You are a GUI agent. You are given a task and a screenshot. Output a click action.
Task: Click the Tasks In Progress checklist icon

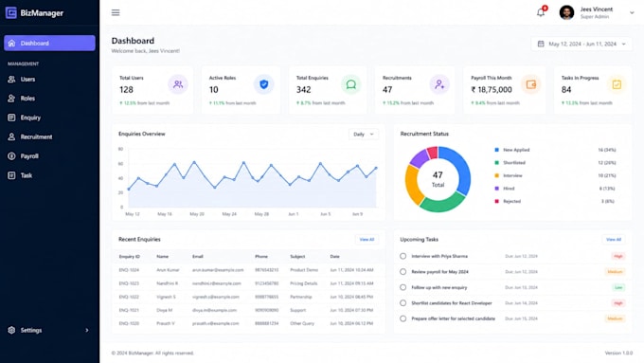(x=617, y=84)
